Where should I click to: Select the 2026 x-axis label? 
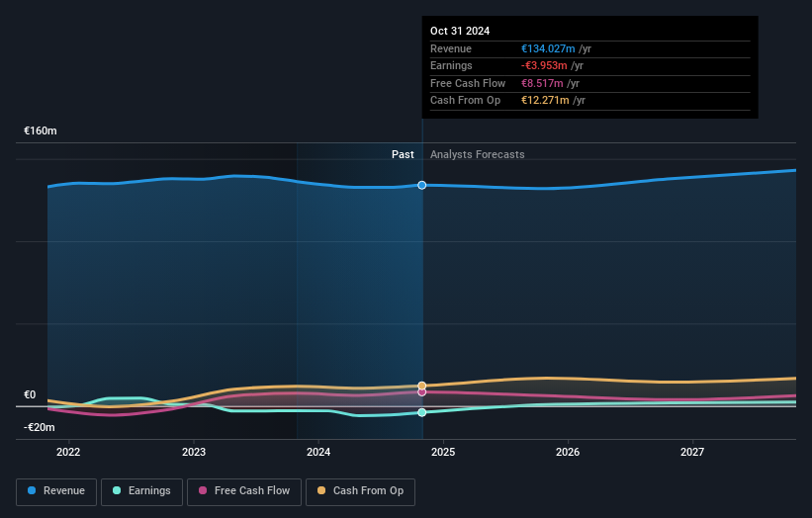tap(568, 452)
